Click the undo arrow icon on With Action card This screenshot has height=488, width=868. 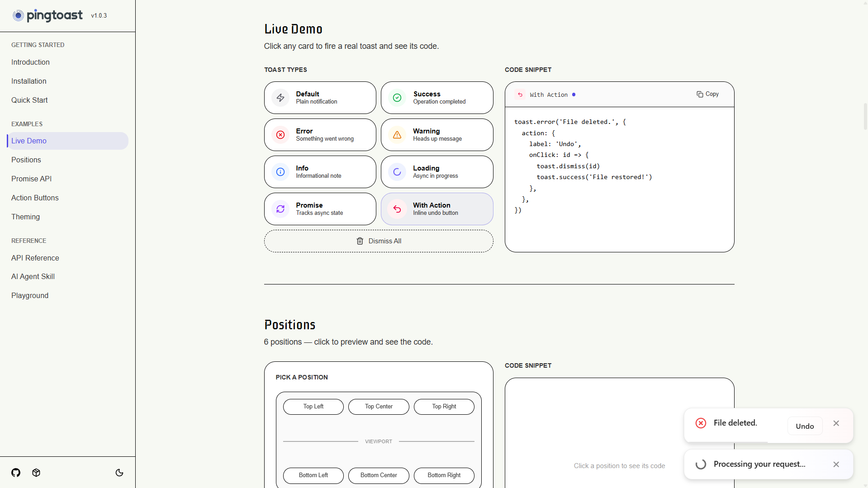[397, 209]
